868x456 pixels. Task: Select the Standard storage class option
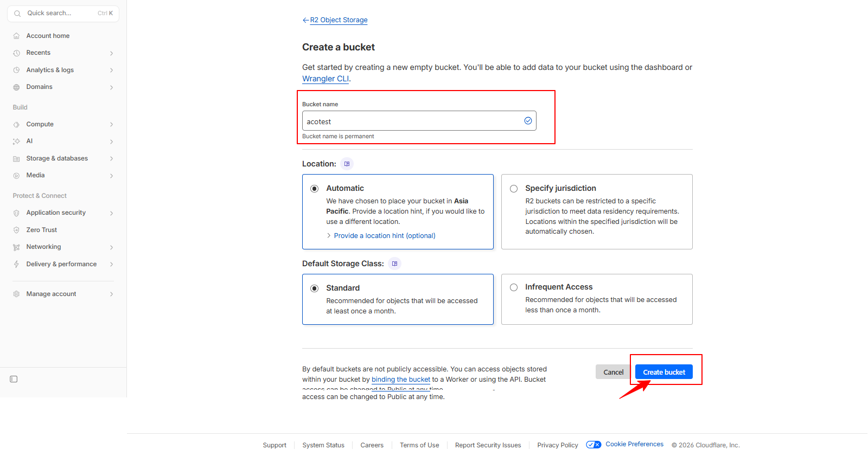click(x=315, y=288)
